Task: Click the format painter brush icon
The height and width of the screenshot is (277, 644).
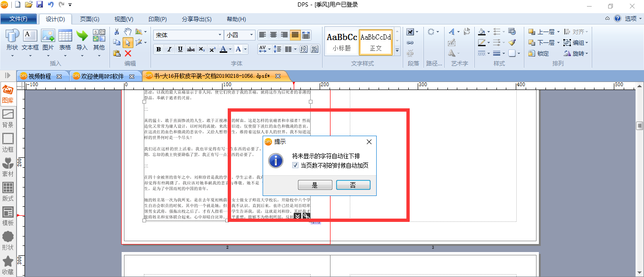Action: pyautogui.click(x=512, y=42)
